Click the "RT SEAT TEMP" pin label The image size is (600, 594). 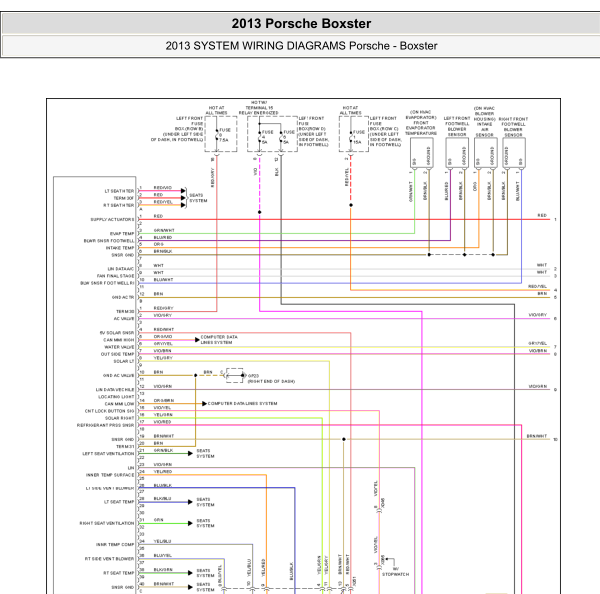point(119,573)
